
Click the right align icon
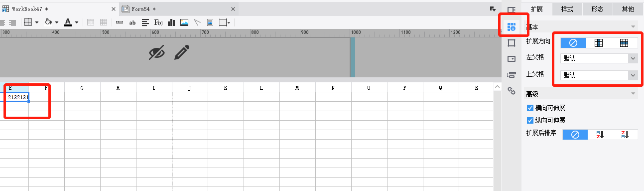coord(12,22)
